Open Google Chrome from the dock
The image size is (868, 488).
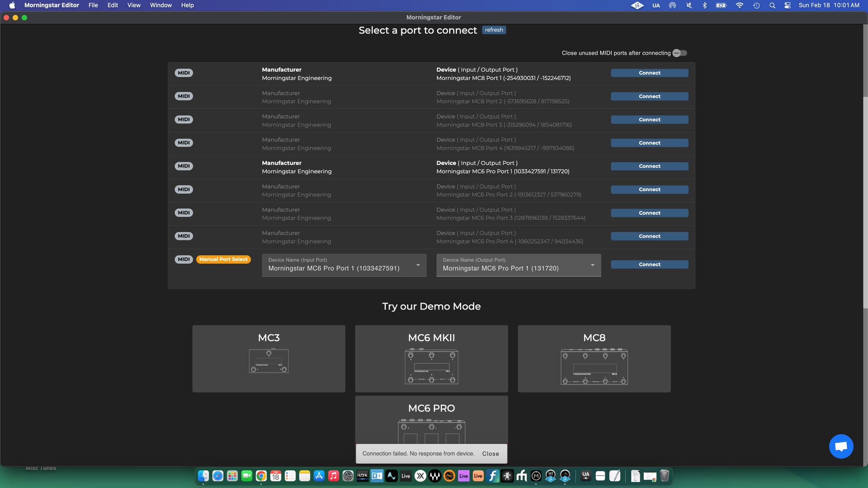pos(261,476)
